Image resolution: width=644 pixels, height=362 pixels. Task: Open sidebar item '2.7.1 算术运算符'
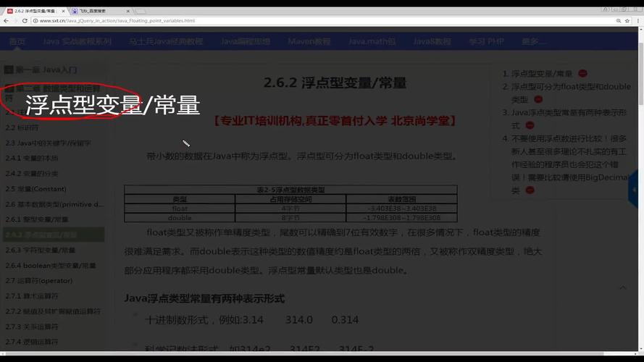click(x=32, y=296)
